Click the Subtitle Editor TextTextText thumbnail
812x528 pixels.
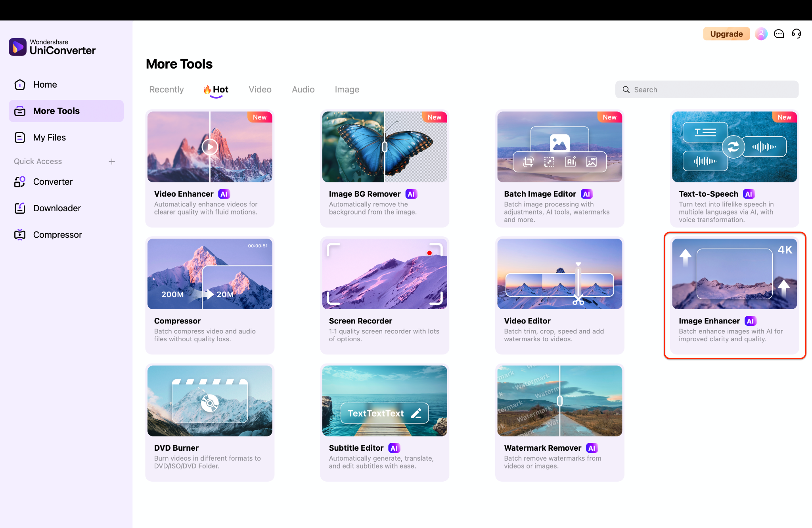coord(385,401)
